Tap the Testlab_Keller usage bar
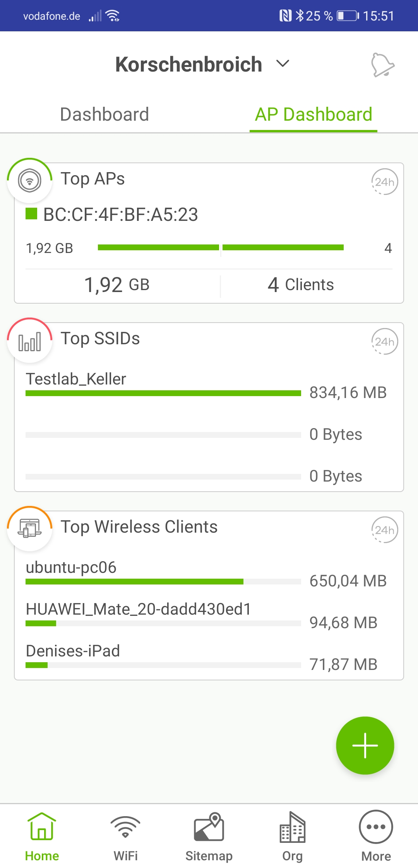The image size is (418, 868). coord(163,393)
